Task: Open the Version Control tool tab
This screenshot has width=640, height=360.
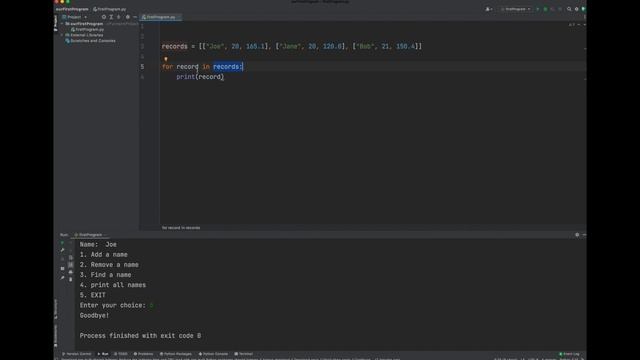Action: (x=76, y=354)
